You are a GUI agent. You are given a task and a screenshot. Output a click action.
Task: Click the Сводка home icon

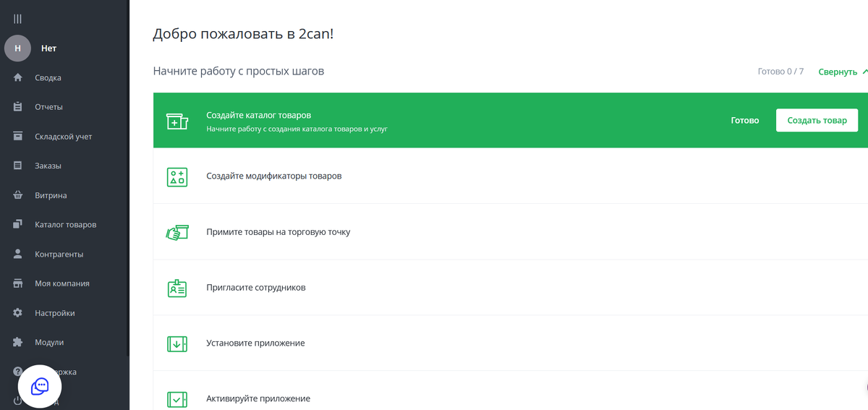(18, 77)
